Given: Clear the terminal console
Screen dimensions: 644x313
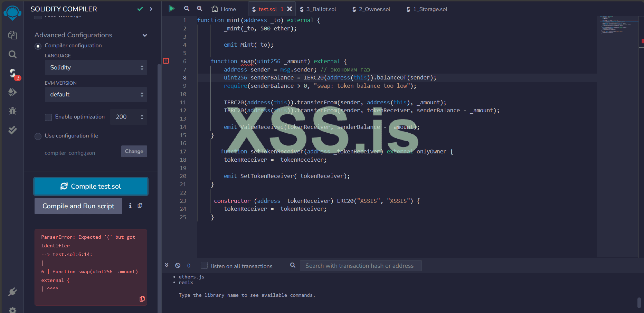Looking at the screenshot, I should (178, 265).
